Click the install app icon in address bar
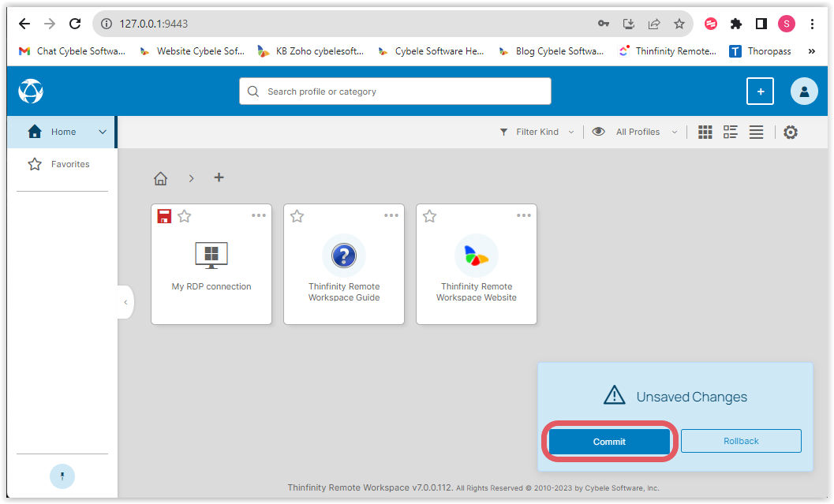Image resolution: width=834 pixels, height=504 pixels. pyautogui.click(x=629, y=24)
